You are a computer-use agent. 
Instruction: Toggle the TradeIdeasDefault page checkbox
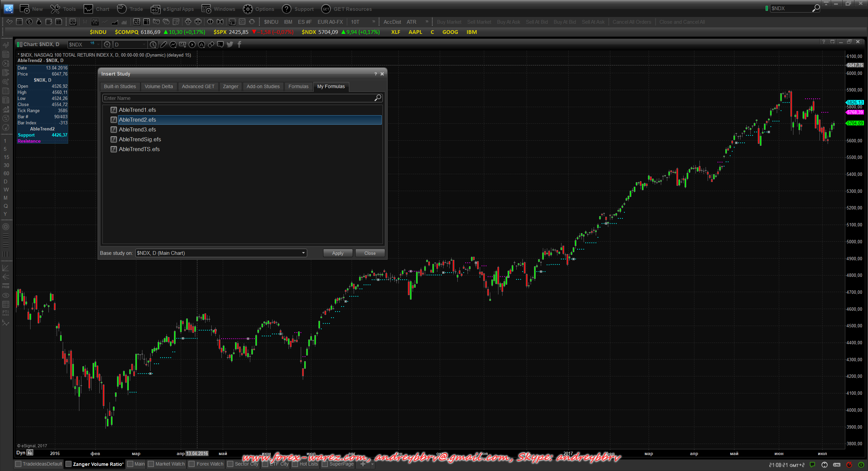point(19,464)
